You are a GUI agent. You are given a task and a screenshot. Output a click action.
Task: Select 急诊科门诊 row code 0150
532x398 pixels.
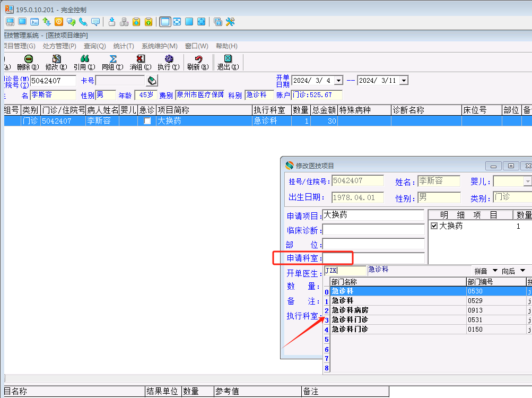pos(431,329)
